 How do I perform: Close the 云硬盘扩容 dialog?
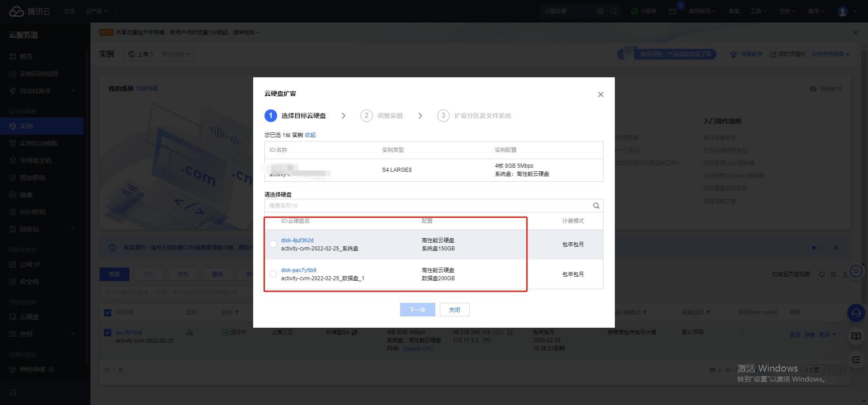coord(600,94)
